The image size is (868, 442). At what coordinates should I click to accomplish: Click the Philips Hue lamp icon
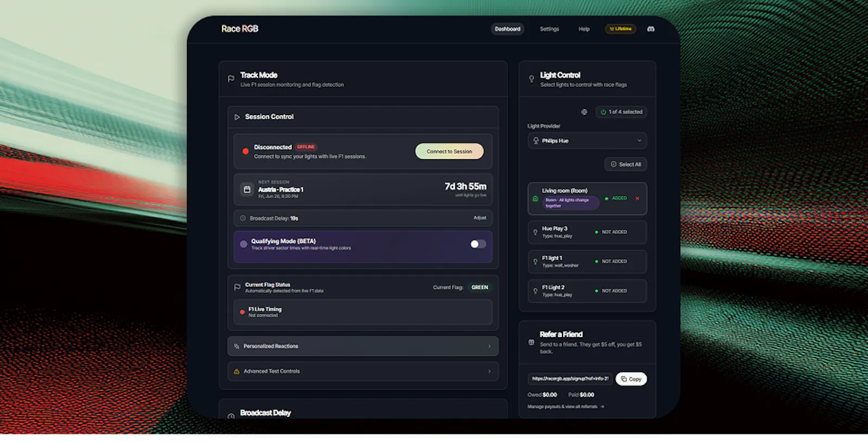536,141
